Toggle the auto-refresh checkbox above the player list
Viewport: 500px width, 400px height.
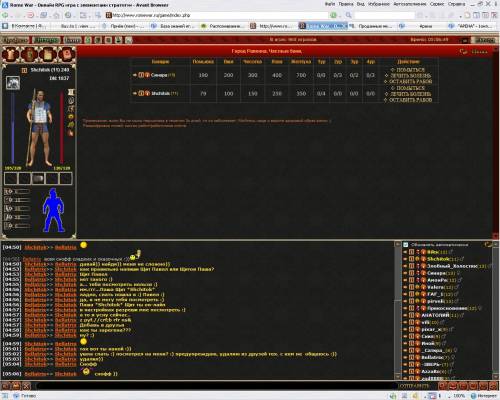point(405,245)
